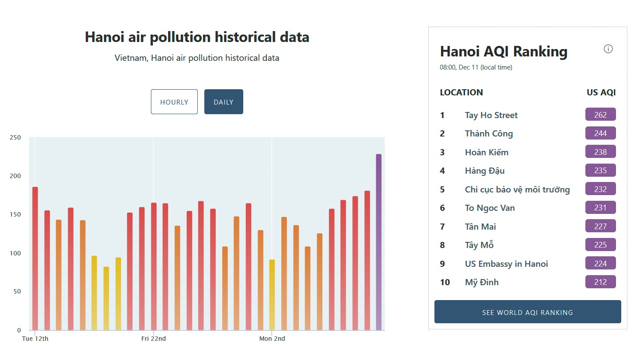Click the first red bar at Tue 12th
The image size is (644, 353).
tap(35, 258)
